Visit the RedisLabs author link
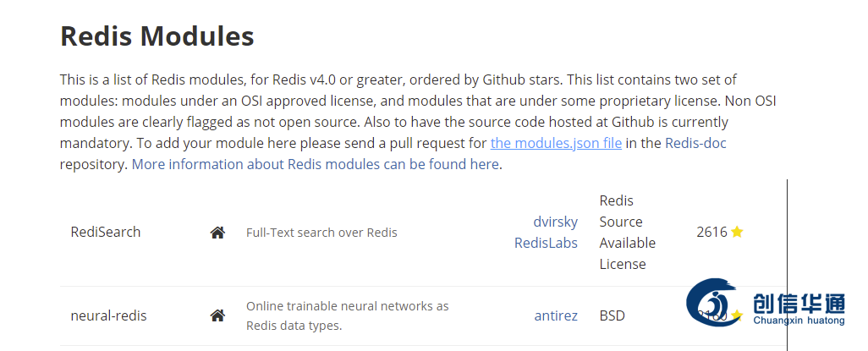Image resolution: width=868 pixels, height=351 pixels. (x=546, y=243)
